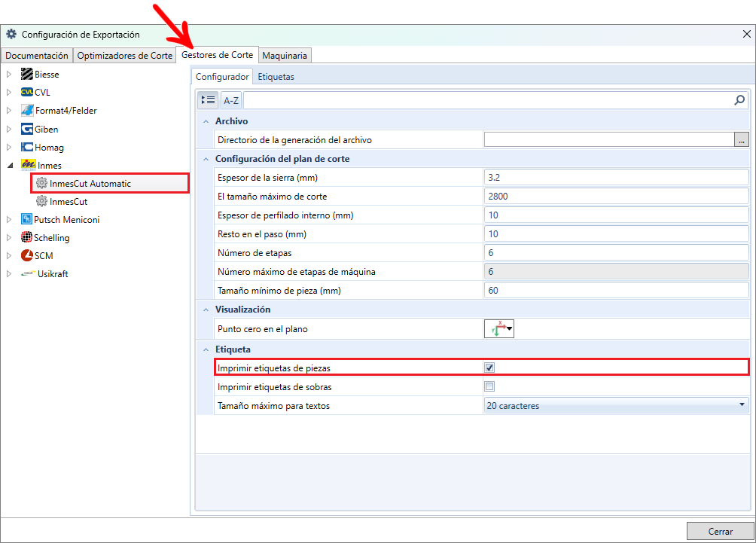The width and height of the screenshot is (756, 543).
Task: Sort properties alphabetically with A-Z
Action: tap(231, 100)
